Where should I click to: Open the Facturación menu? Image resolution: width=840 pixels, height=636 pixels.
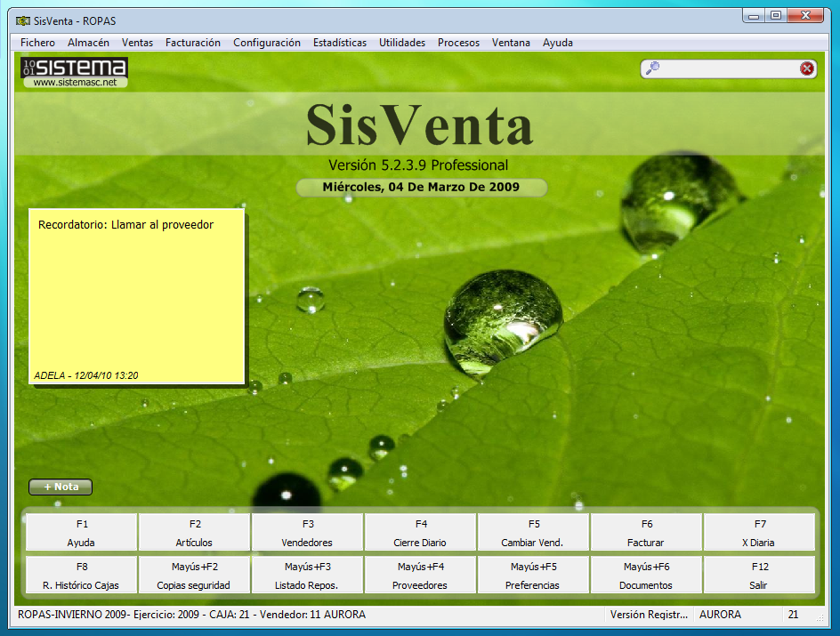point(193,43)
